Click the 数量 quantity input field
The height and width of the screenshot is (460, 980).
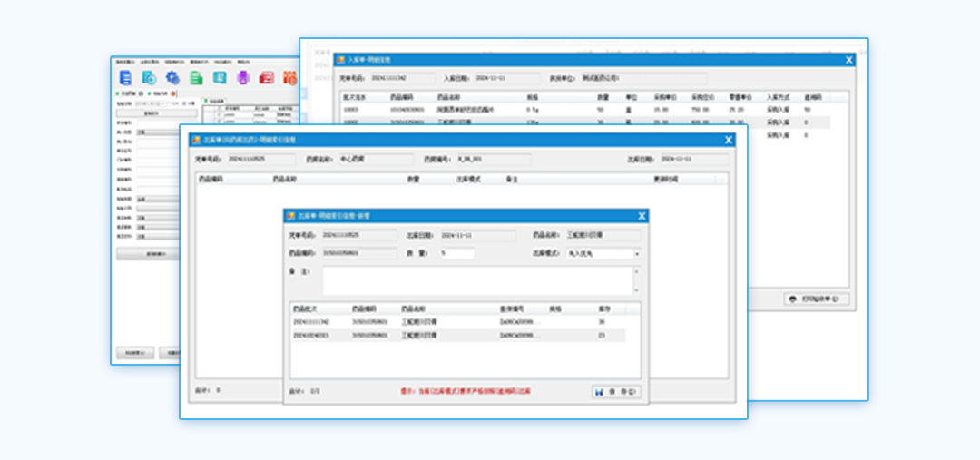[x=456, y=254]
